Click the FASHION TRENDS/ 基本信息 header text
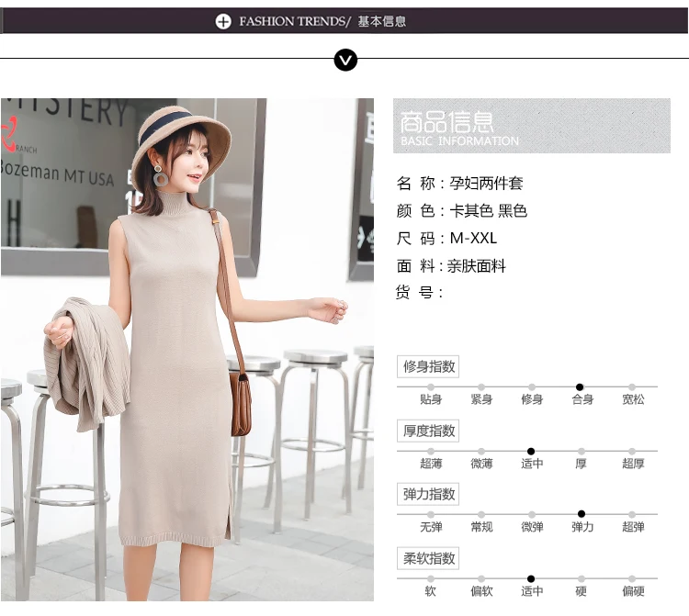The width and height of the screenshot is (689, 616). click(x=322, y=21)
